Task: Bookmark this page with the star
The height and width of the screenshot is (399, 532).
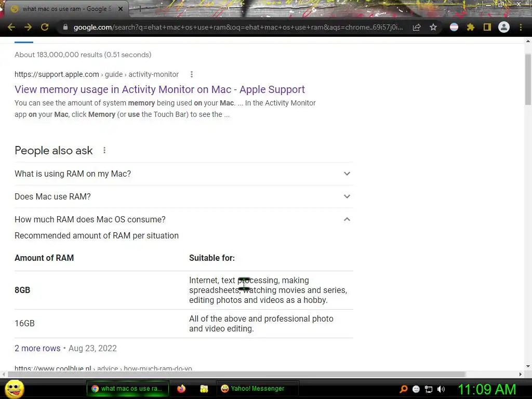Action: pos(433,27)
